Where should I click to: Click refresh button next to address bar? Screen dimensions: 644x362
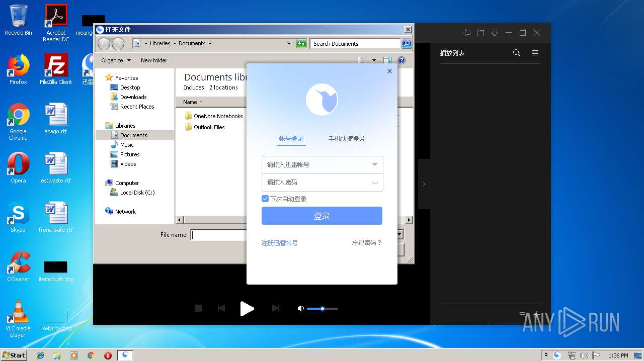point(301,44)
